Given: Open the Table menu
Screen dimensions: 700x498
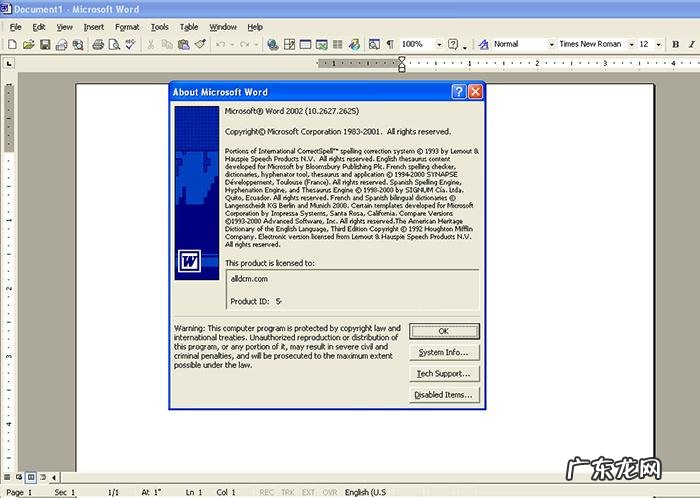Looking at the screenshot, I should click(x=188, y=27).
